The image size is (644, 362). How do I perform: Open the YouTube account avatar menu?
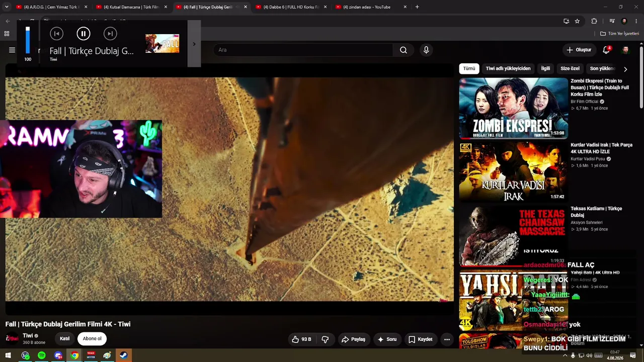[625, 50]
